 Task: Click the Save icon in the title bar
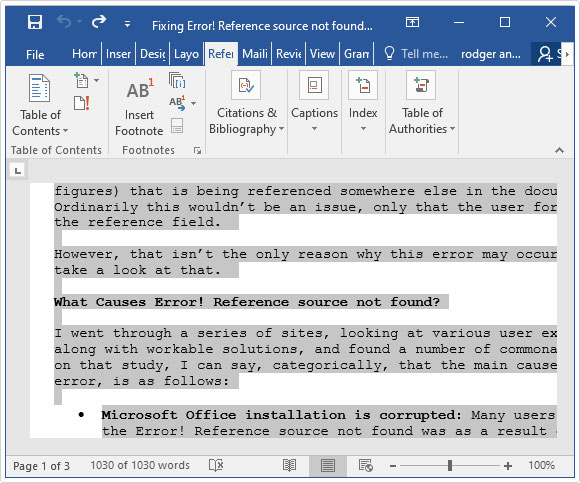coord(35,23)
